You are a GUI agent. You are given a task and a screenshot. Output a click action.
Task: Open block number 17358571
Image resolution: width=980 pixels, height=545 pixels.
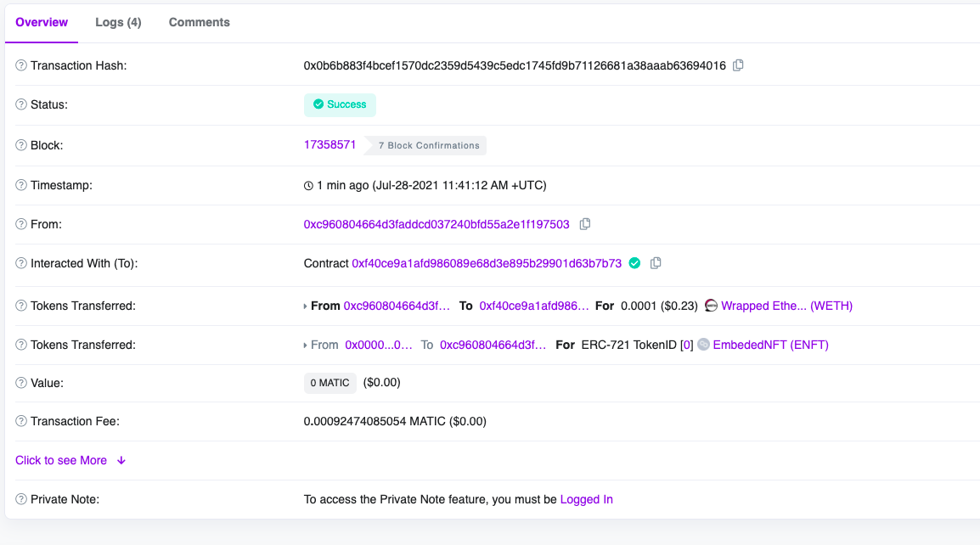tap(329, 145)
